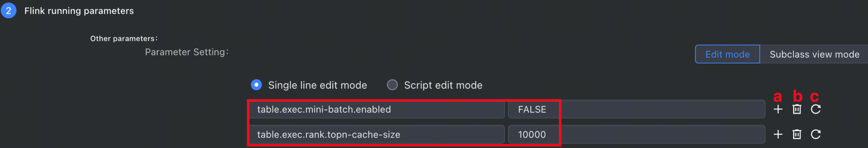Click trash icon for topn-cache-size row

pos(797,135)
